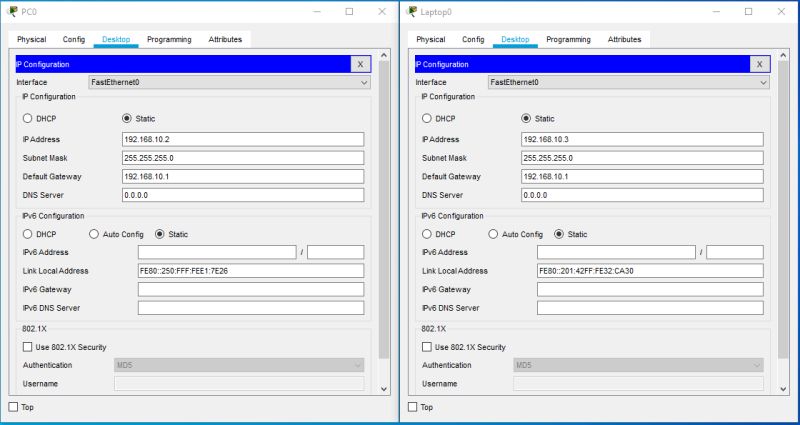Click Link Local Address field in PC0
The image size is (800, 425).
click(x=251, y=271)
